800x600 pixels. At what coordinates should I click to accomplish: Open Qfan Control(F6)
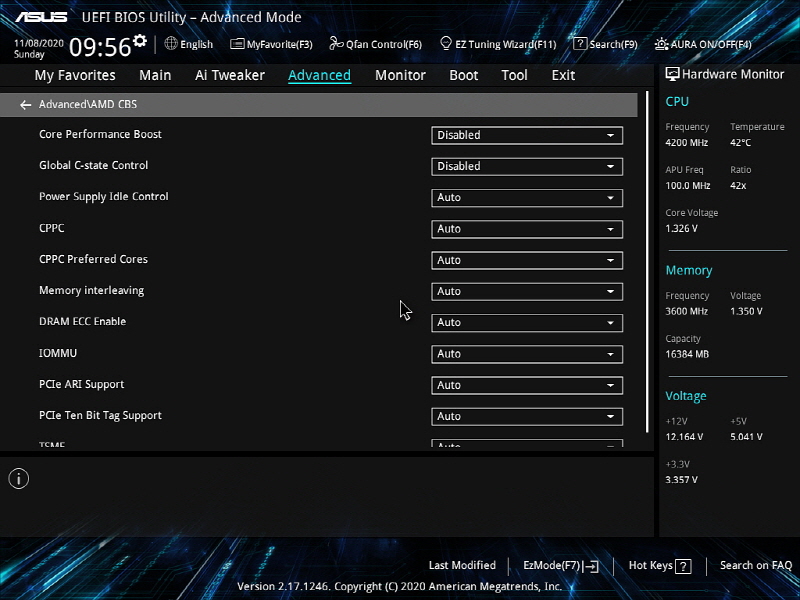pyautogui.click(x=376, y=44)
